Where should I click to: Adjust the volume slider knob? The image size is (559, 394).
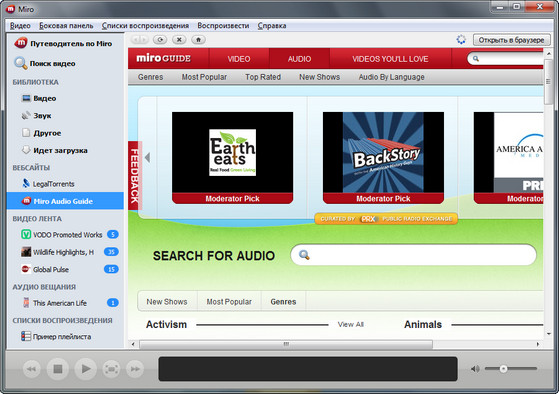tap(503, 368)
